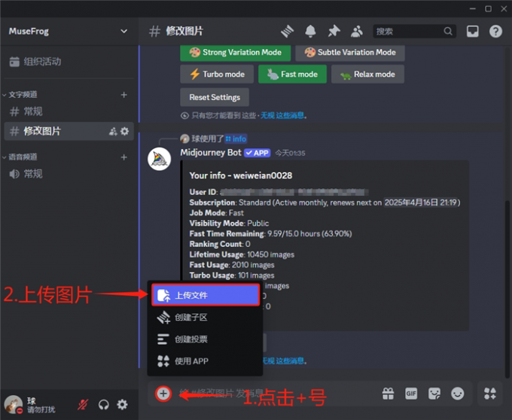This screenshot has width=512, height=420.
Task: Click the search magnifier icon
Action: [x=448, y=31]
